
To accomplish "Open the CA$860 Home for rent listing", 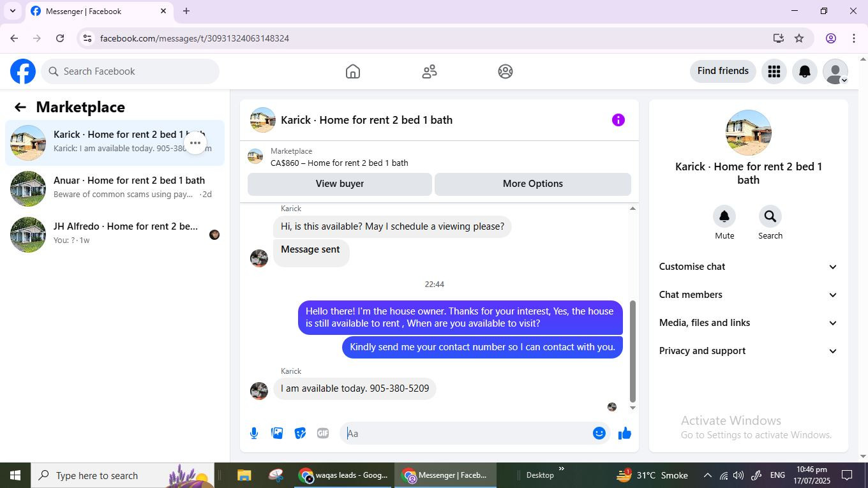I will [x=339, y=163].
